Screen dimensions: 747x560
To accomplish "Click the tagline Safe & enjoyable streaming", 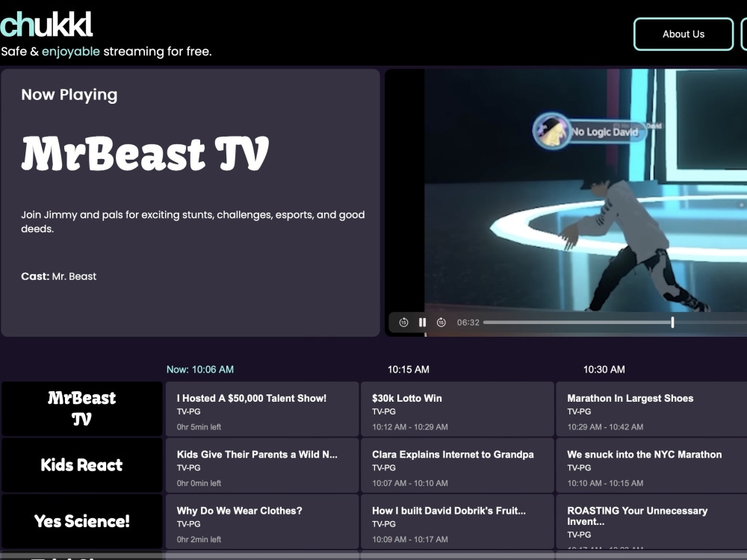I will click(106, 52).
